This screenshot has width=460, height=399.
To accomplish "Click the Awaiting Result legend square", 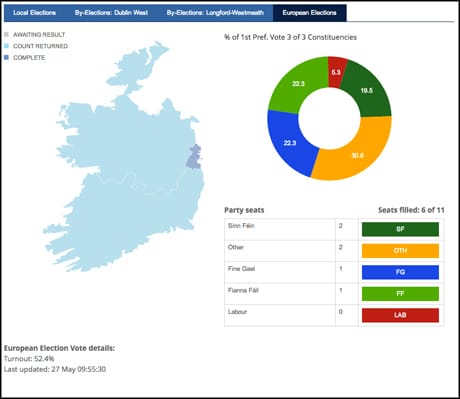I will tap(6, 34).
